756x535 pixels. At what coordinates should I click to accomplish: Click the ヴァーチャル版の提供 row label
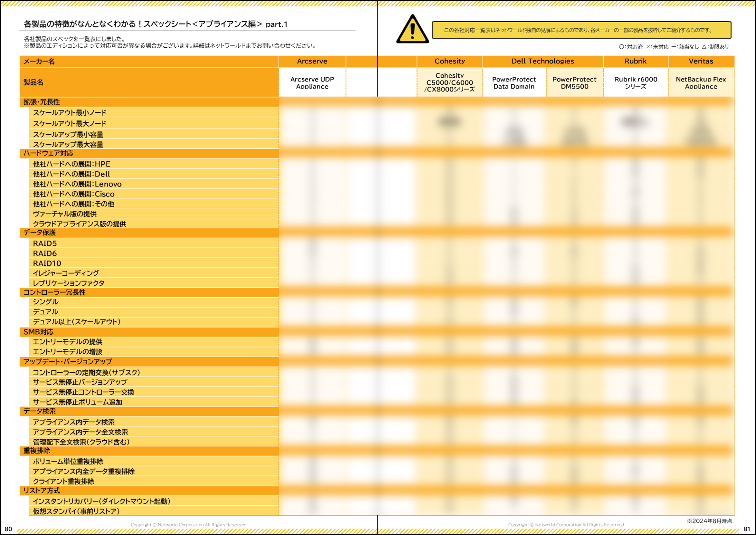tap(154, 214)
